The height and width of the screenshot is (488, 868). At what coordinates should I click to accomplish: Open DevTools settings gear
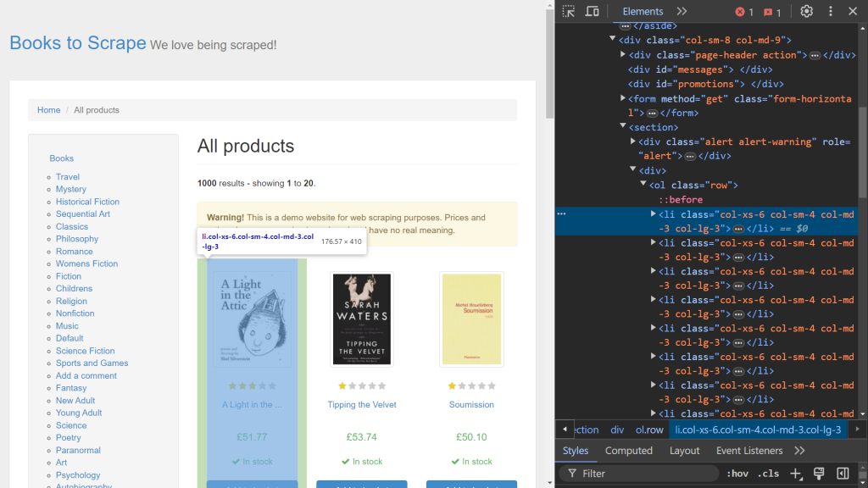pyautogui.click(x=808, y=11)
